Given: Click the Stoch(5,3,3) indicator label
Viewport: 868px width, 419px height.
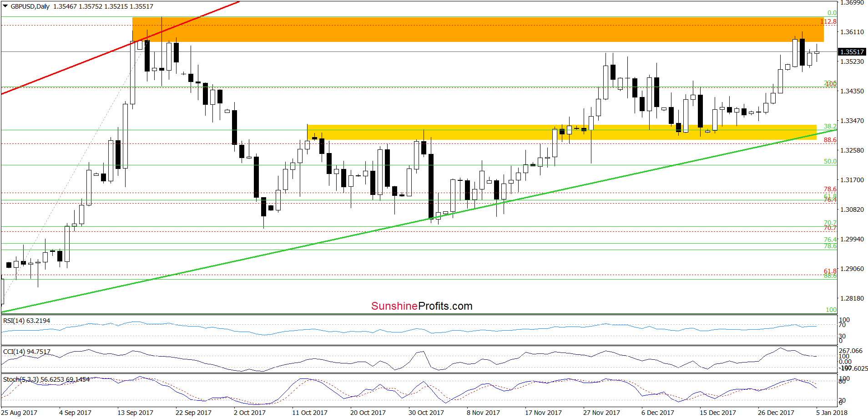Looking at the screenshot, I should pos(46,379).
